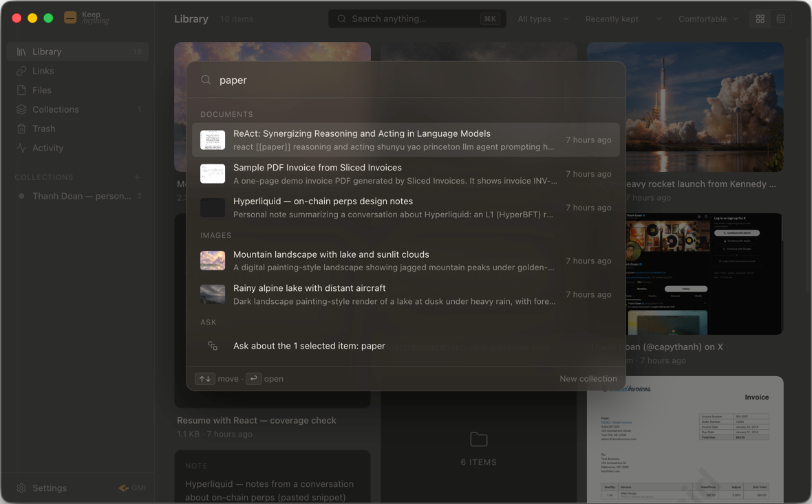Click the magnifier icon in top search bar

tap(341, 19)
